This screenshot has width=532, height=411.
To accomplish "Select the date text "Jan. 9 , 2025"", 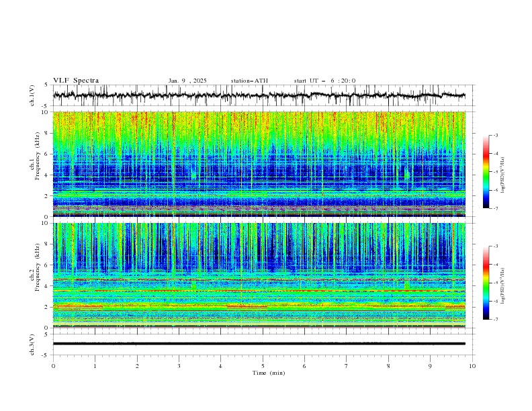I will (187, 81).
